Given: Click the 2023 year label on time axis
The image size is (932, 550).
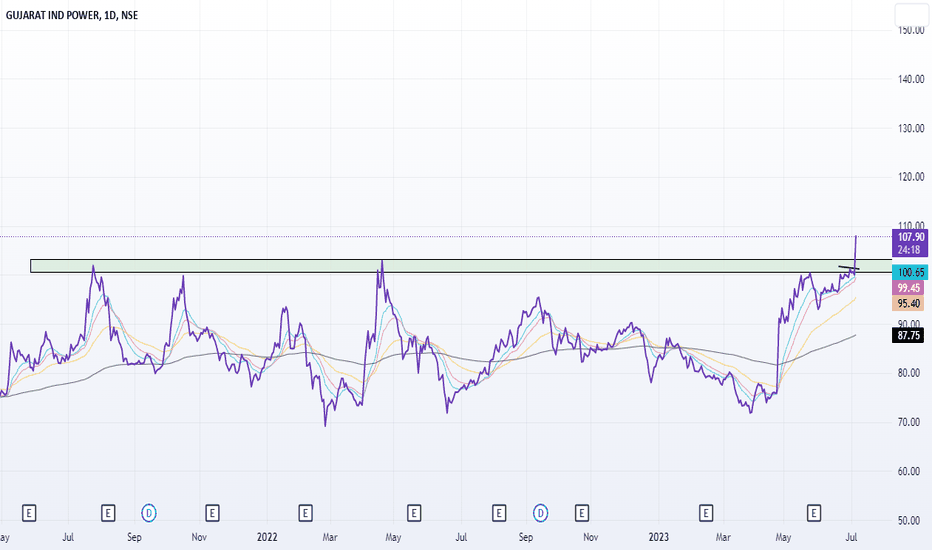Looking at the screenshot, I should coord(658,537).
